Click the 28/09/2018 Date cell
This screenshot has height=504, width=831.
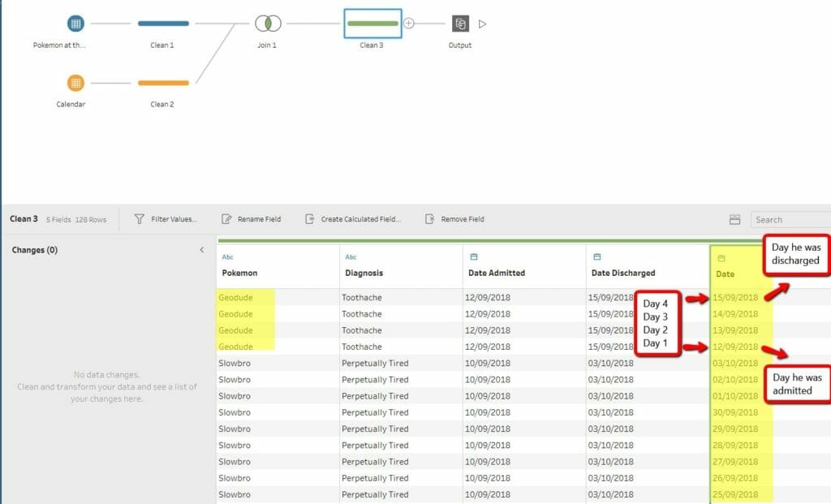click(735, 446)
